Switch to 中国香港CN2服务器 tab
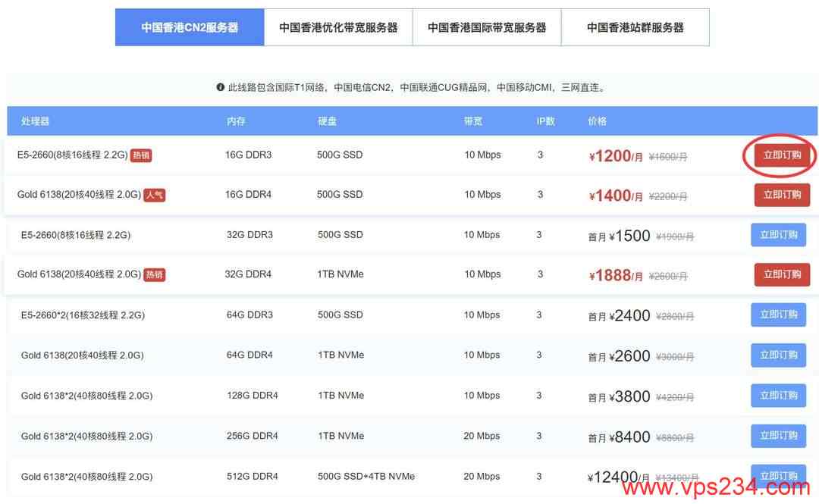This screenshot has height=504, width=819. coord(190,27)
